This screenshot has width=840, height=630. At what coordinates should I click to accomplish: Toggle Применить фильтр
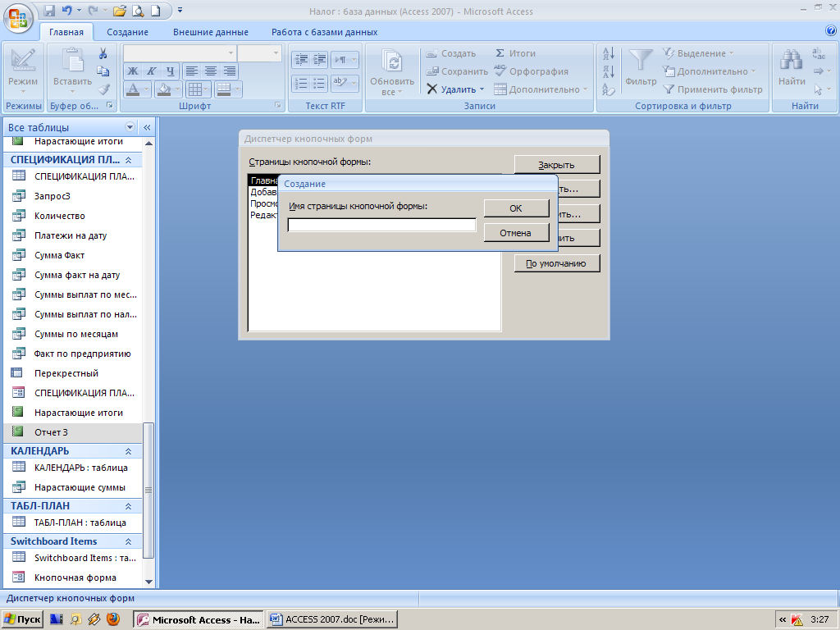click(x=713, y=89)
